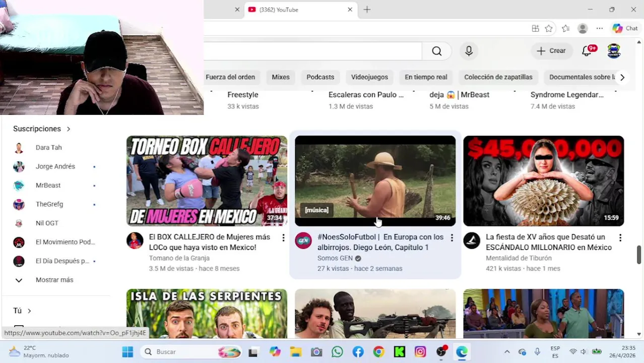Click the taskbar Buscar search box
This screenshot has width=644, height=363.
pos(191,352)
